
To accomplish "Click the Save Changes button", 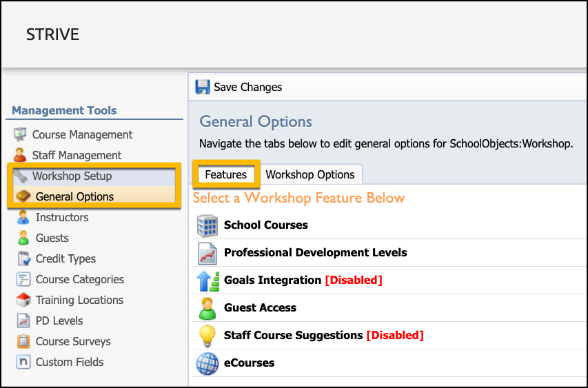I will coord(239,87).
